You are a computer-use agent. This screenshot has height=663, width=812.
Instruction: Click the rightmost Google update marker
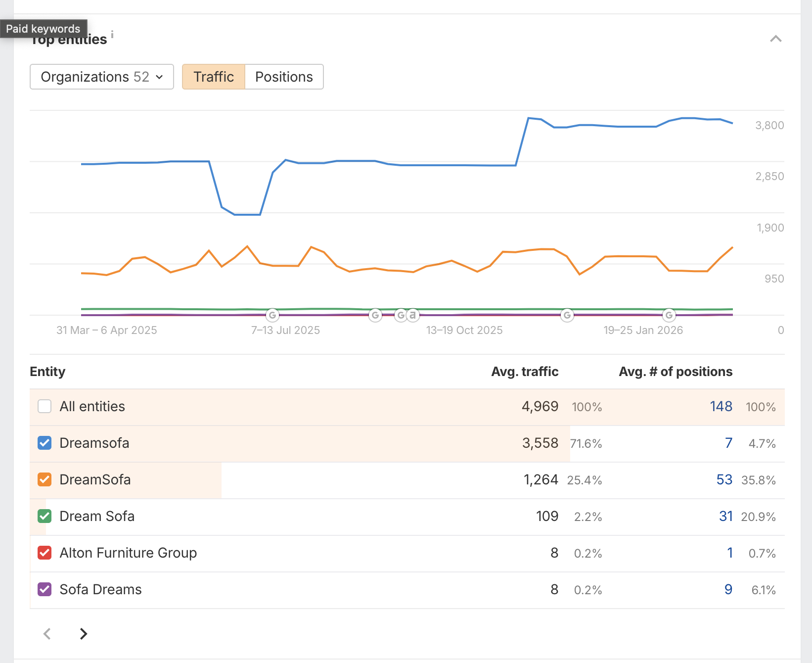coord(670,315)
